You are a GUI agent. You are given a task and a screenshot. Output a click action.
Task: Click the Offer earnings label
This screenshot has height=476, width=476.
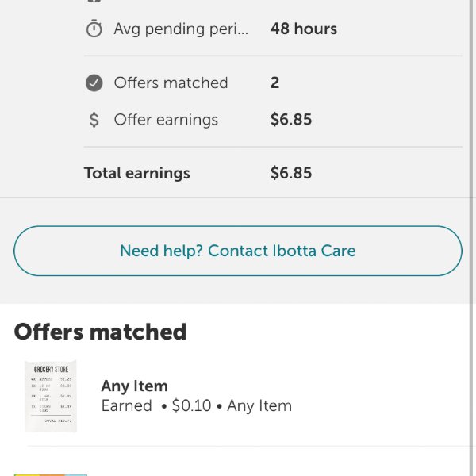166,120
